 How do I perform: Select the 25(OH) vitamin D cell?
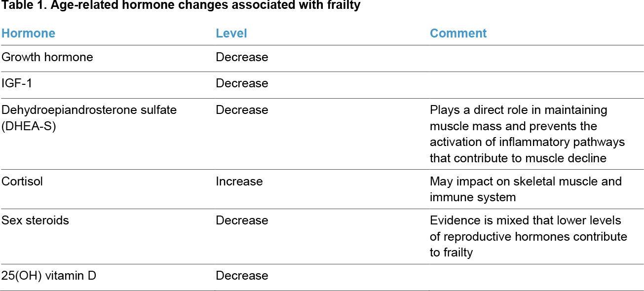(49, 276)
